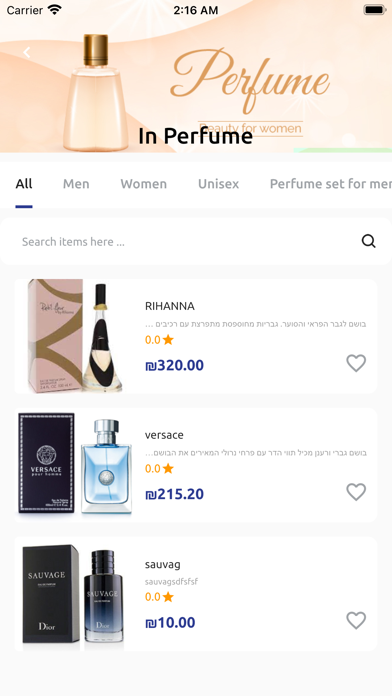Tap the star rating of sauvag

click(159, 597)
